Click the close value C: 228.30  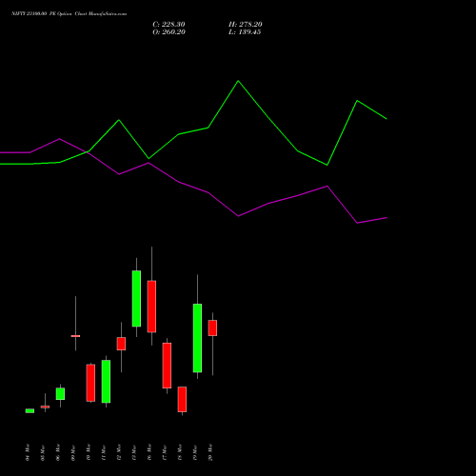coord(169,25)
